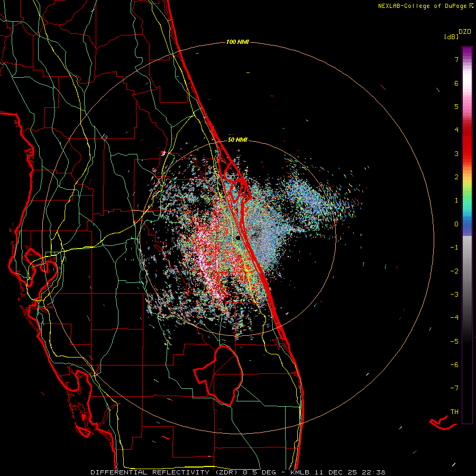
Task: Click the -7 dB color scale value
Action: [x=454, y=388]
